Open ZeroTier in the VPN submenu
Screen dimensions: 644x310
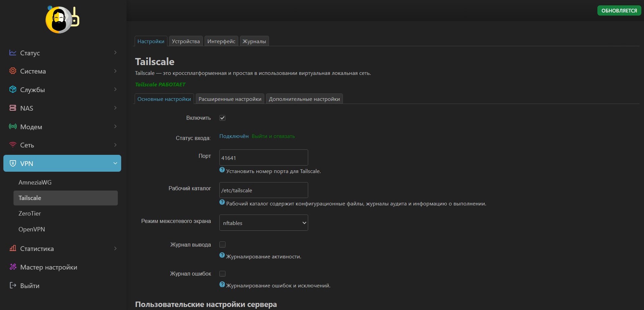pyautogui.click(x=30, y=214)
